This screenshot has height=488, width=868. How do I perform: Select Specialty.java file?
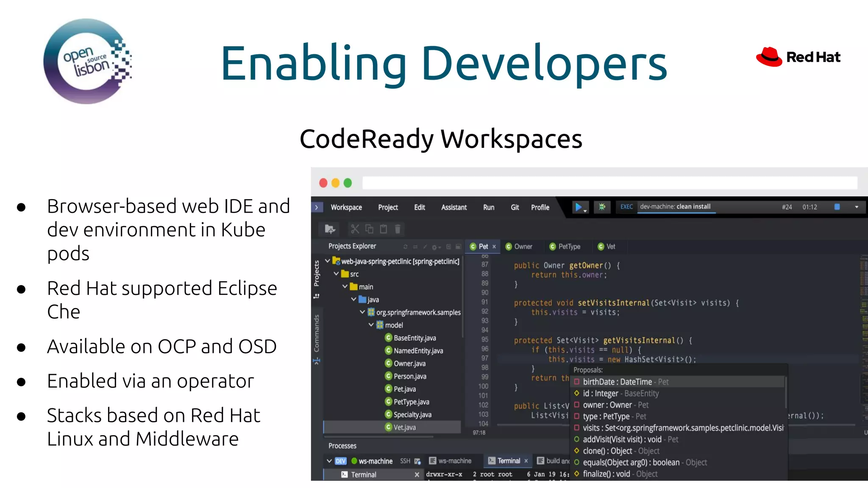[408, 414]
